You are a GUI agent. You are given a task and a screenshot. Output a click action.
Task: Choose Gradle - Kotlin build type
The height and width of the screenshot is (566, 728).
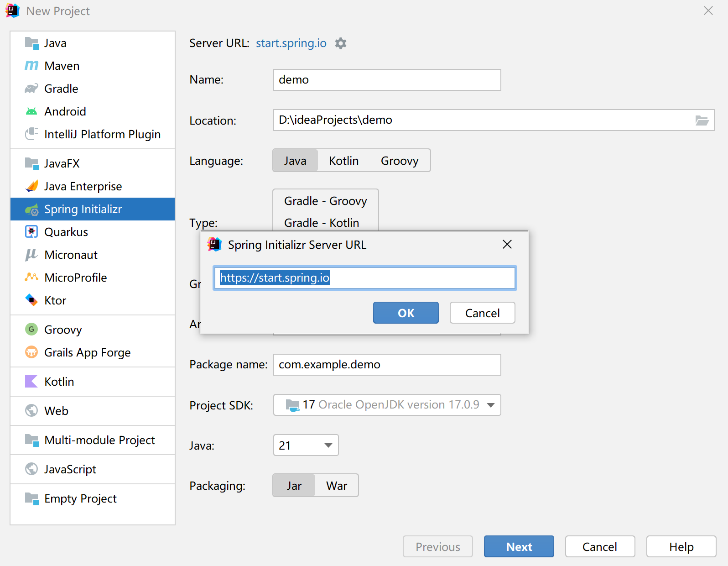(x=322, y=223)
